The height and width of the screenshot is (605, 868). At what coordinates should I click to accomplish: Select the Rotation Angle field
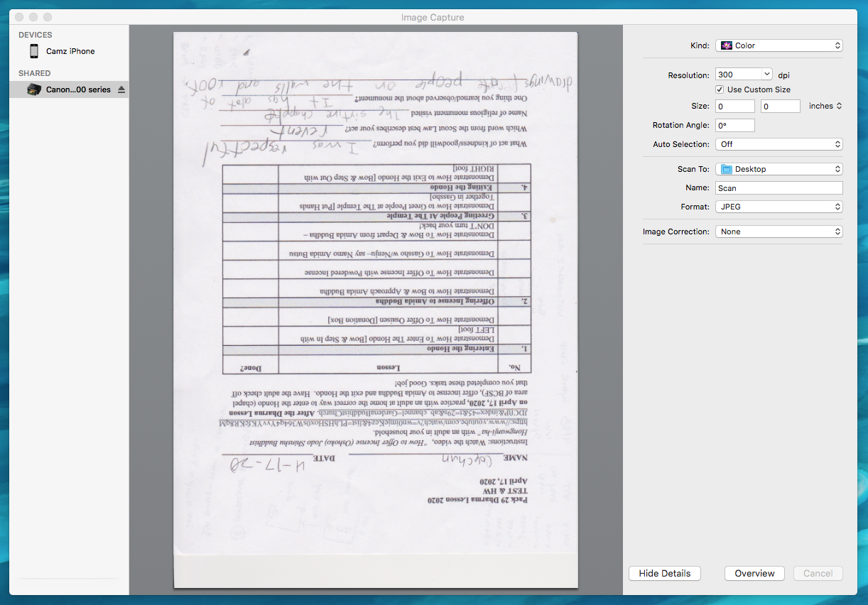pos(734,125)
